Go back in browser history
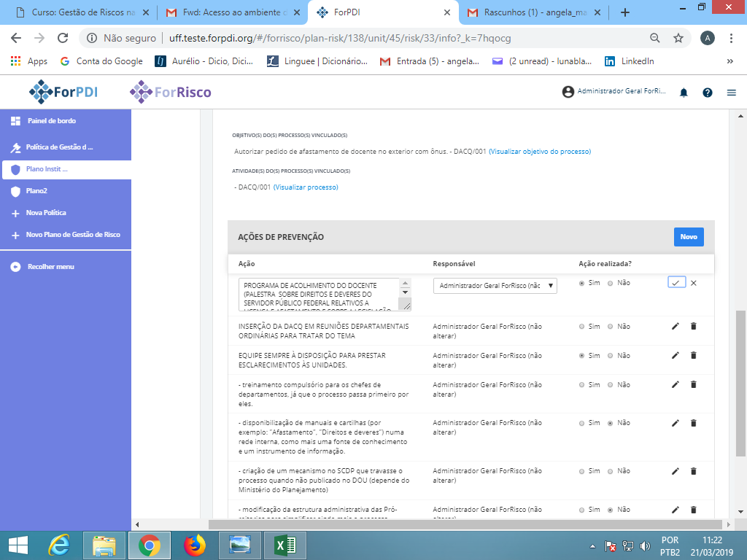The width and height of the screenshot is (747, 560). point(16,38)
